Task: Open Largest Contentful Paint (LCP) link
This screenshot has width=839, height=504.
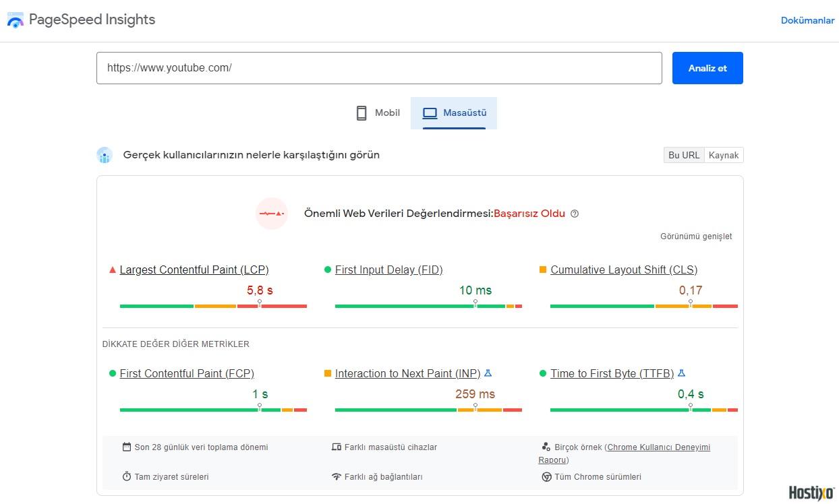Action: [194, 270]
